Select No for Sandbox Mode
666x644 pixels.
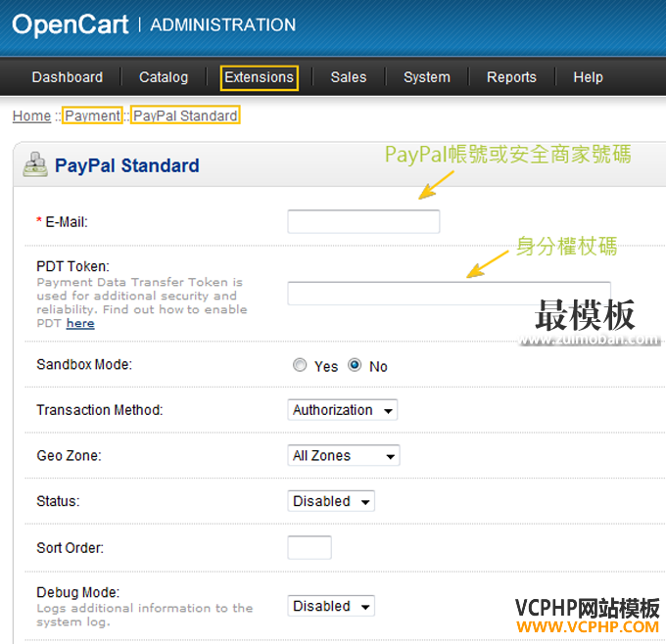(x=355, y=366)
